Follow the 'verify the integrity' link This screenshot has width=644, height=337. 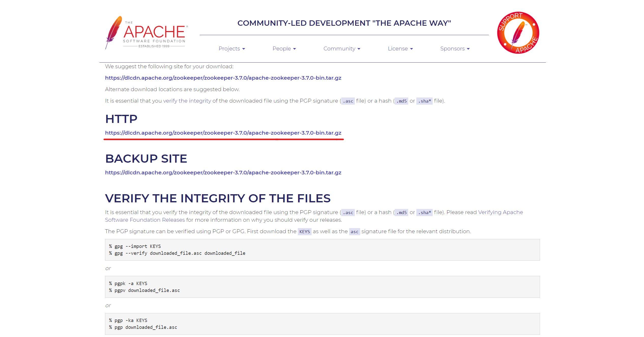click(x=187, y=101)
